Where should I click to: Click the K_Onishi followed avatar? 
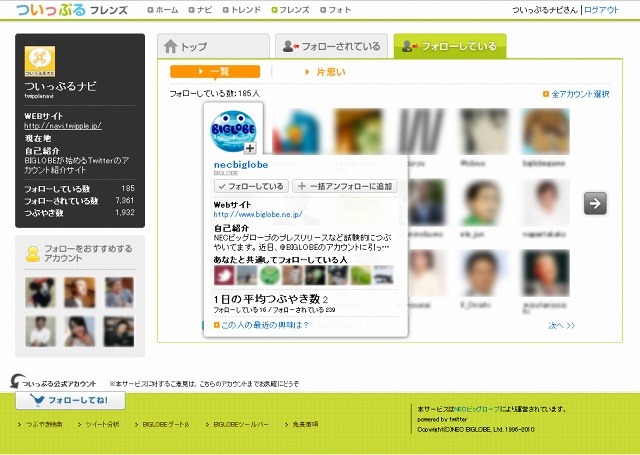coord(483,273)
